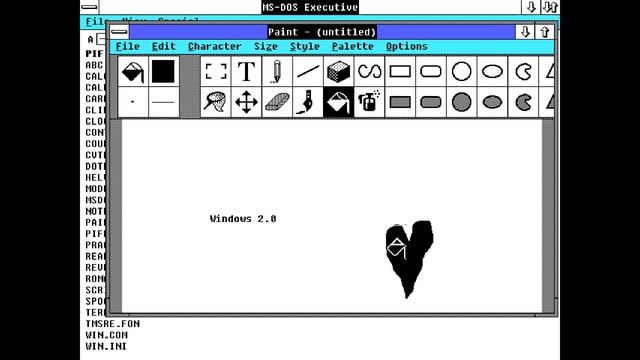640x360 pixels.
Task: Select WIN.INI in MS-DOS Executive
Action: tap(106, 346)
